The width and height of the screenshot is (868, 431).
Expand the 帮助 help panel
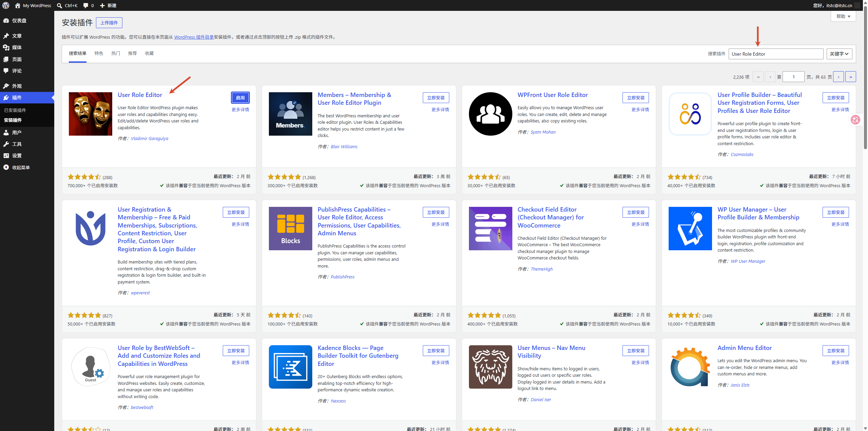tap(843, 16)
